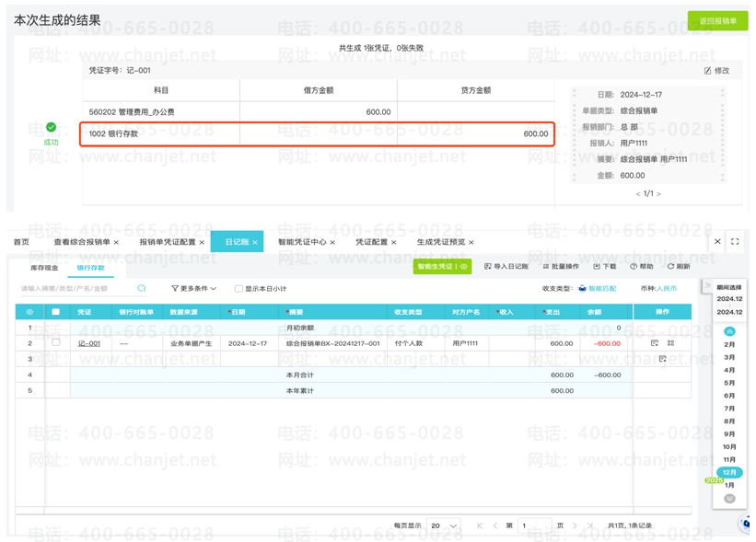The width and height of the screenshot is (756, 542).
Task: Enable the 显示本日小计 checkbox
Action: (238, 289)
